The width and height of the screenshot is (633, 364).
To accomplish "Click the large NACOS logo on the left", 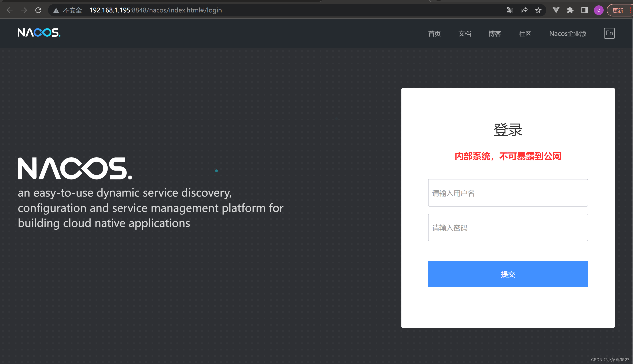I will pos(75,168).
